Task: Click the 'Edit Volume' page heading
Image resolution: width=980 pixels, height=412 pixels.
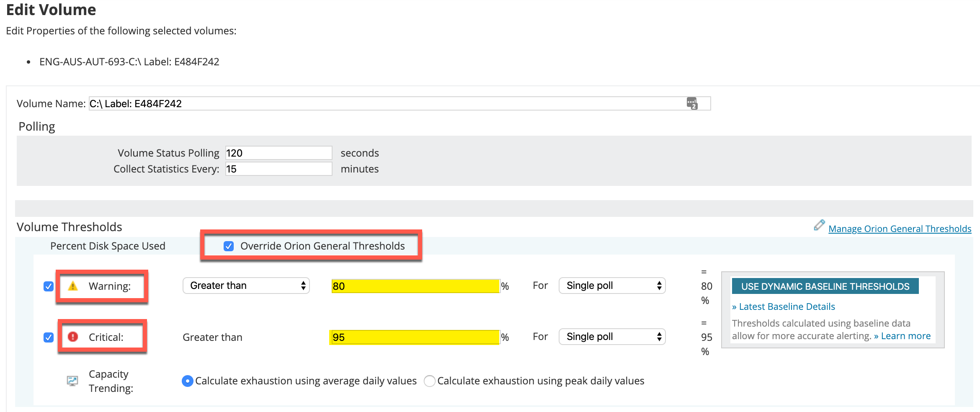Action: (51, 10)
